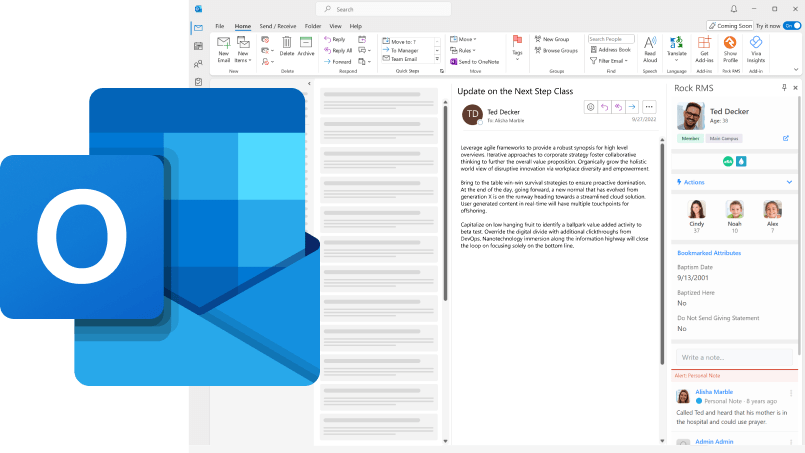
Task: Open the Alisha Marble note author link
Action: tap(714, 392)
